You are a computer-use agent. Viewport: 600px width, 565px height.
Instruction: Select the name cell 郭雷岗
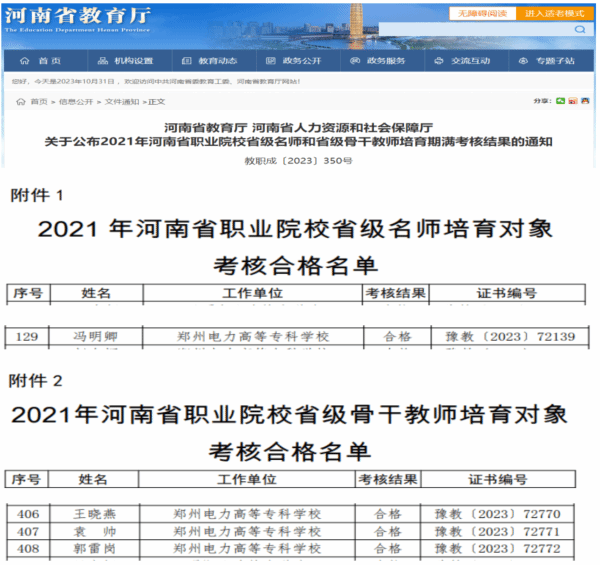click(95, 549)
